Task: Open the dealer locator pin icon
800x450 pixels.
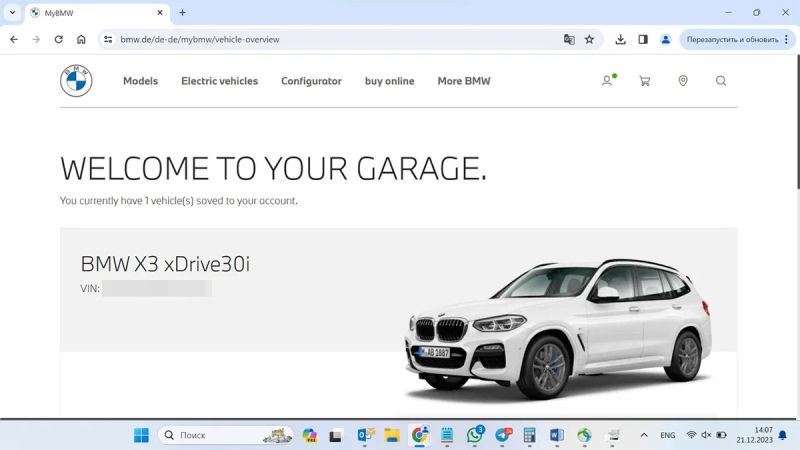Action: (x=683, y=81)
